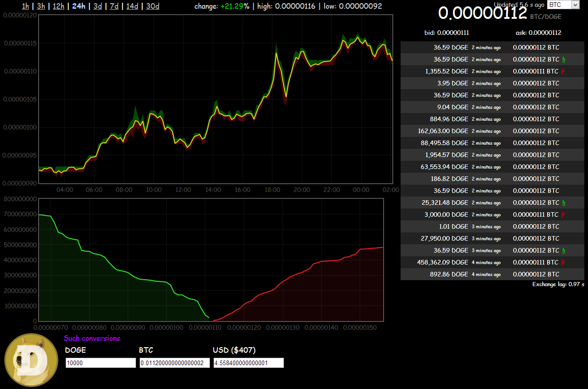
Task: Click the Such conversions heading
Action: click(x=92, y=338)
